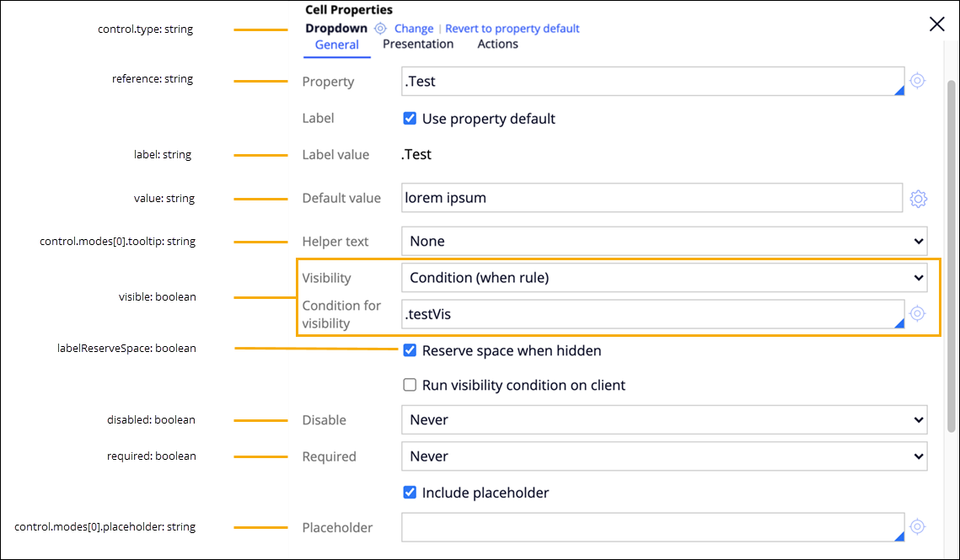Open the Helper text dropdown
Image resolution: width=960 pixels, height=560 pixels.
click(x=663, y=241)
